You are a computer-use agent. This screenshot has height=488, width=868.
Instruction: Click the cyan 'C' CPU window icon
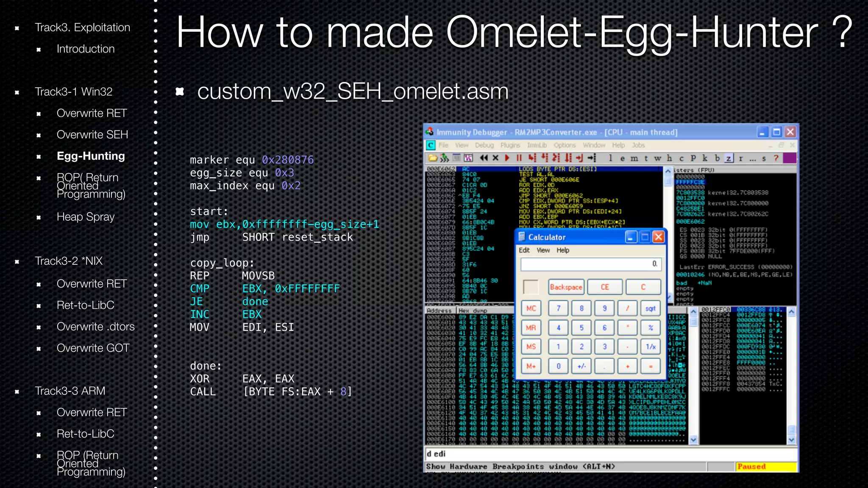[431, 145]
